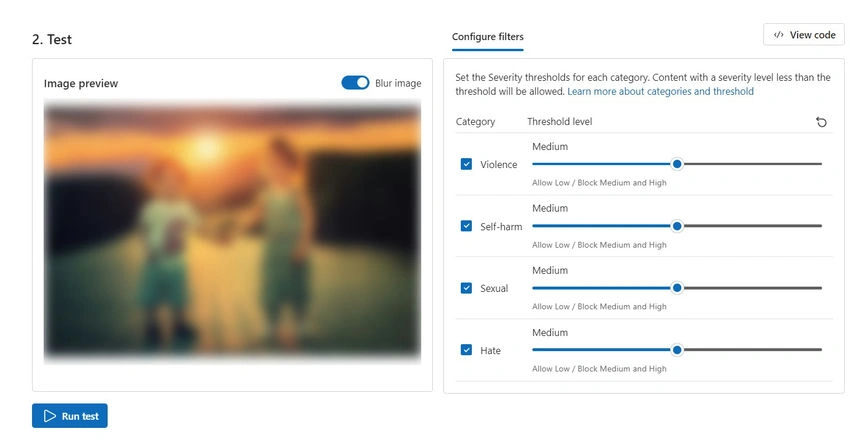The height and width of the screenshot is (443, 850).
Task: Click the 'Self-harm' category label
Action: point(501,227)
